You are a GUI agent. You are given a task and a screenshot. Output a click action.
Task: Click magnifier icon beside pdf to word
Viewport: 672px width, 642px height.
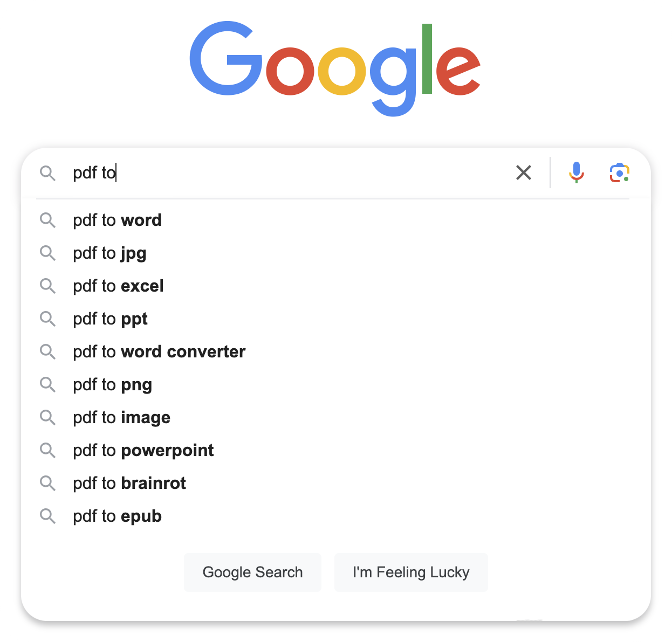click(x=48, y=220)
